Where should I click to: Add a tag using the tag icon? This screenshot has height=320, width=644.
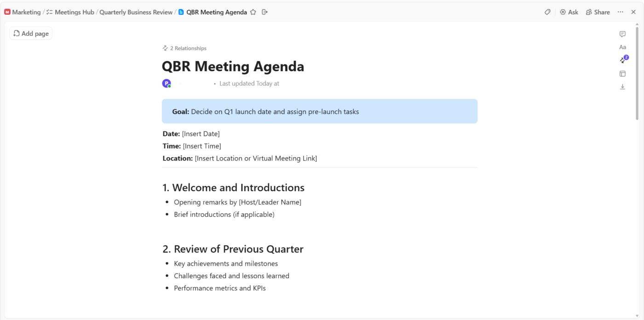(547, 12)
